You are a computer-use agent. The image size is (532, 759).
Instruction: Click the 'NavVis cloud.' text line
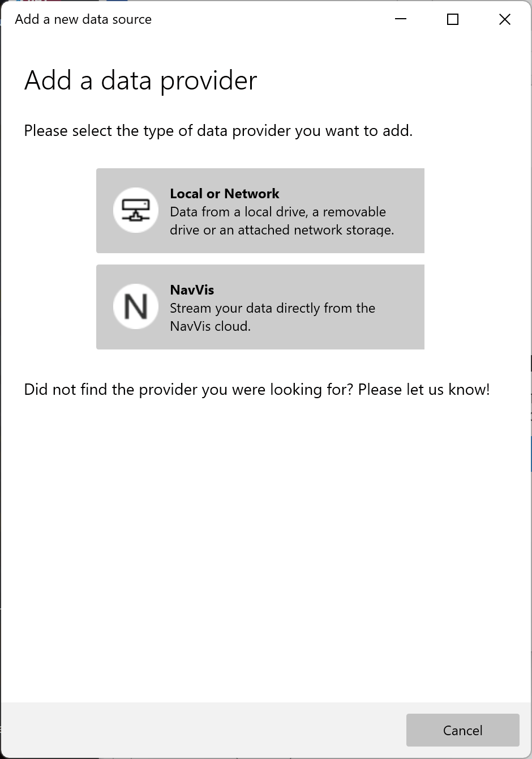point(210,326)
